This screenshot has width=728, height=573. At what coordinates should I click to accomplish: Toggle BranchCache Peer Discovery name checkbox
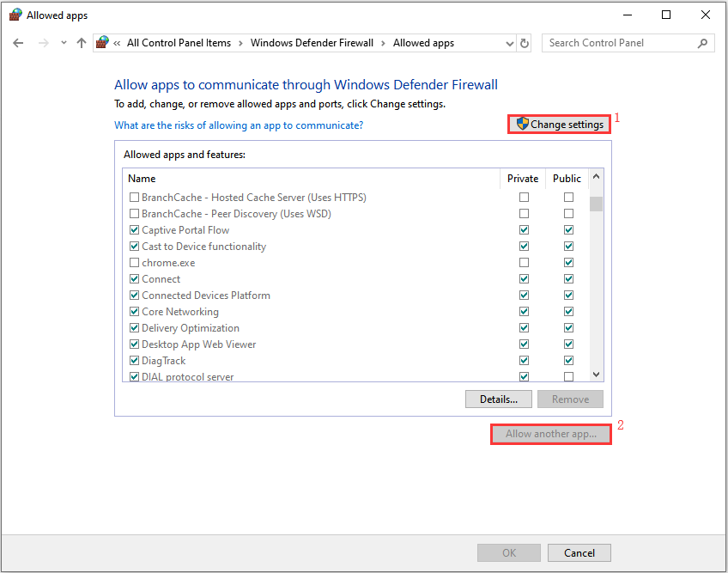coord(134,214)
